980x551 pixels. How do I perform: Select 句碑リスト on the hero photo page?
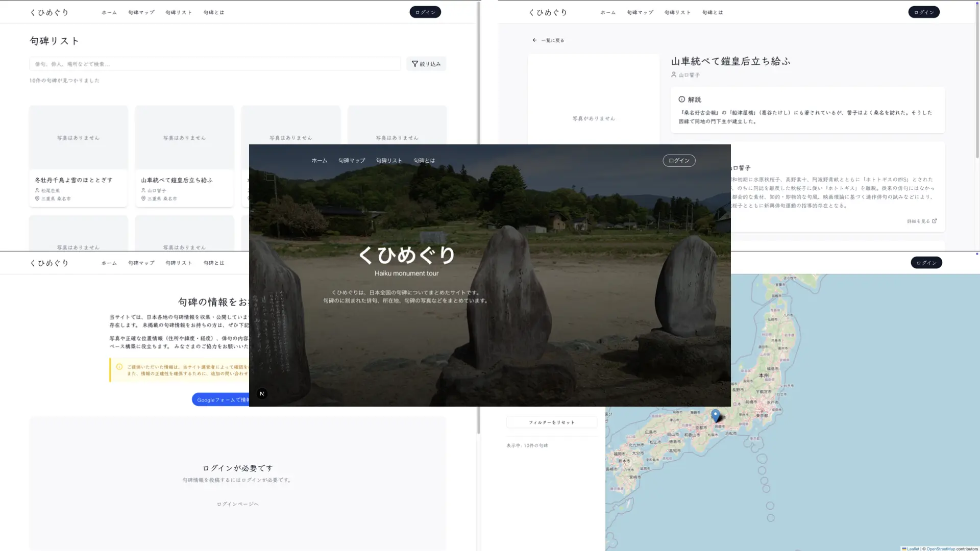click(x=389, y=161)
